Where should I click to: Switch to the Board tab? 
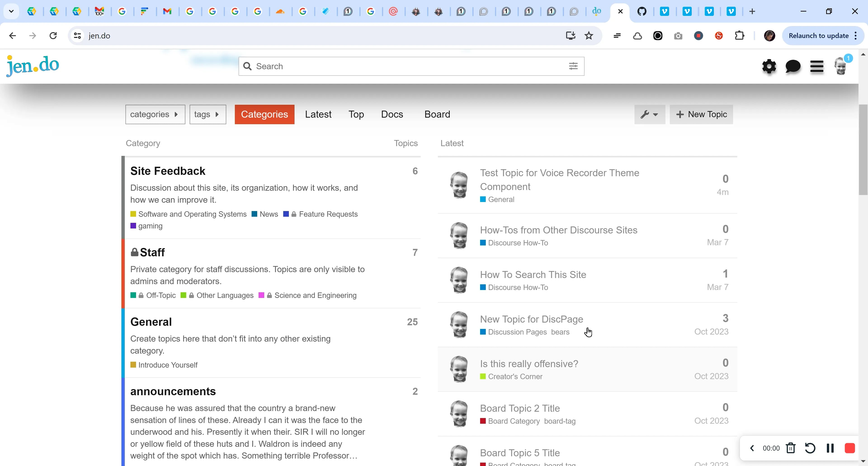pyautogui.click(x=437, y=114)
